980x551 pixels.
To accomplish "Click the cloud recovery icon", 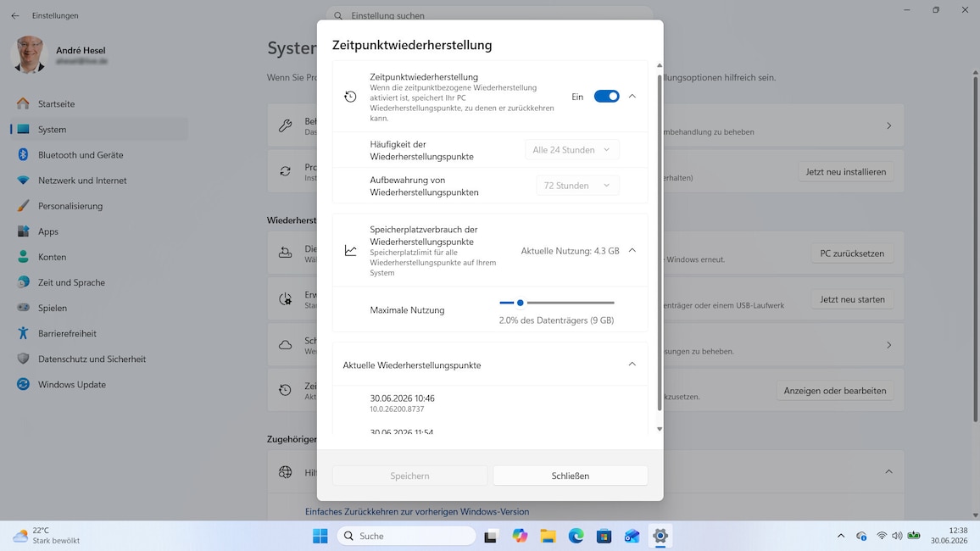I will [285, 345].
